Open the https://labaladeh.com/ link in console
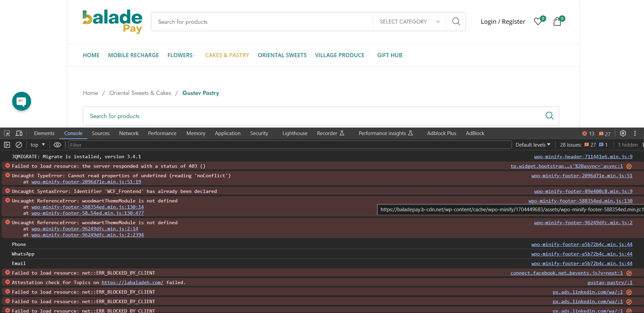The width and height of the screenshot is (644, 313). pos(132,282)
